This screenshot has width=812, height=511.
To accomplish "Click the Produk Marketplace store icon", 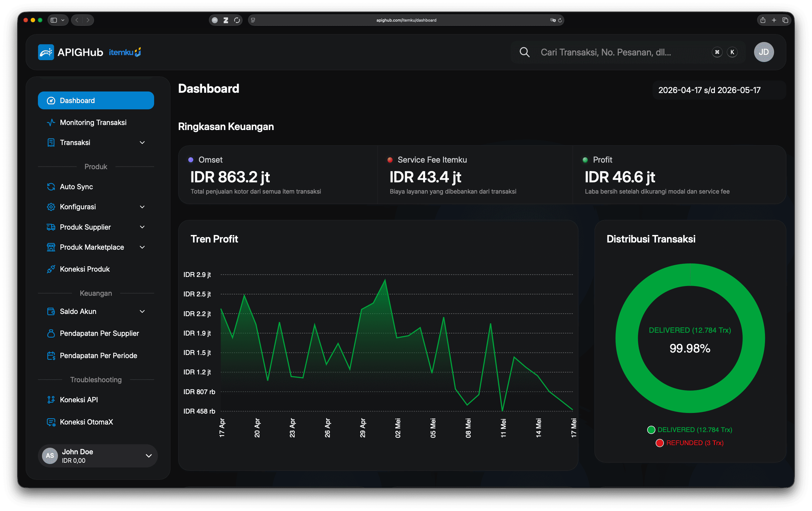I will [x=51, y=247].
